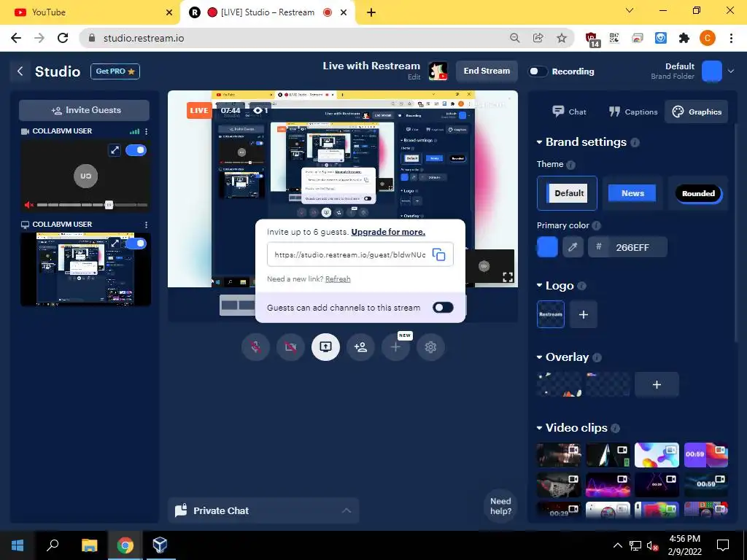
Task: Click the Brand settings info icon
Action: [x=635, y=142]
